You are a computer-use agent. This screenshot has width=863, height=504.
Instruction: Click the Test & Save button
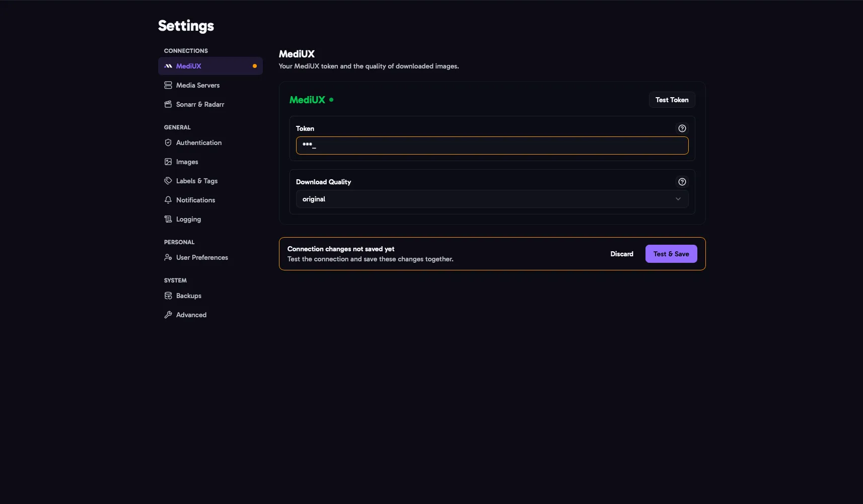(x=671, y=254)
